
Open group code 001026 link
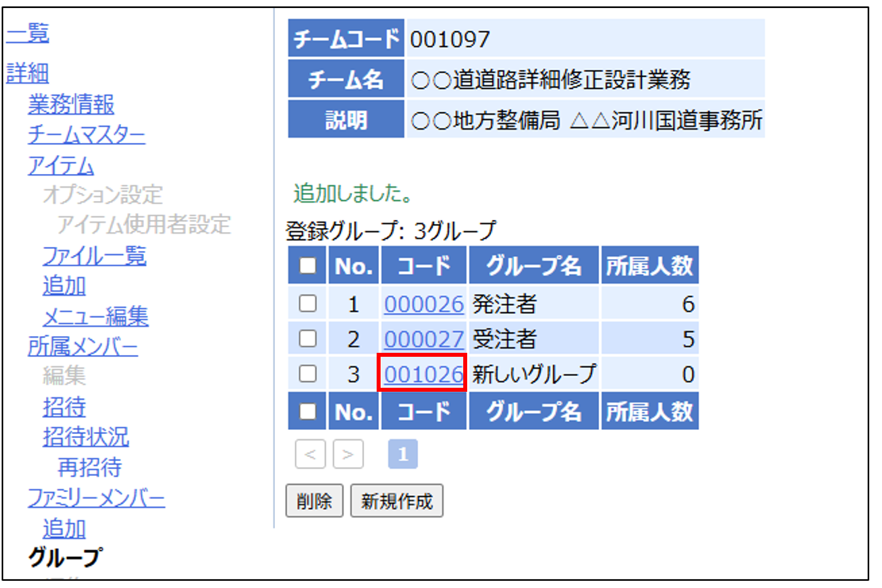click(x=424, y=374)
